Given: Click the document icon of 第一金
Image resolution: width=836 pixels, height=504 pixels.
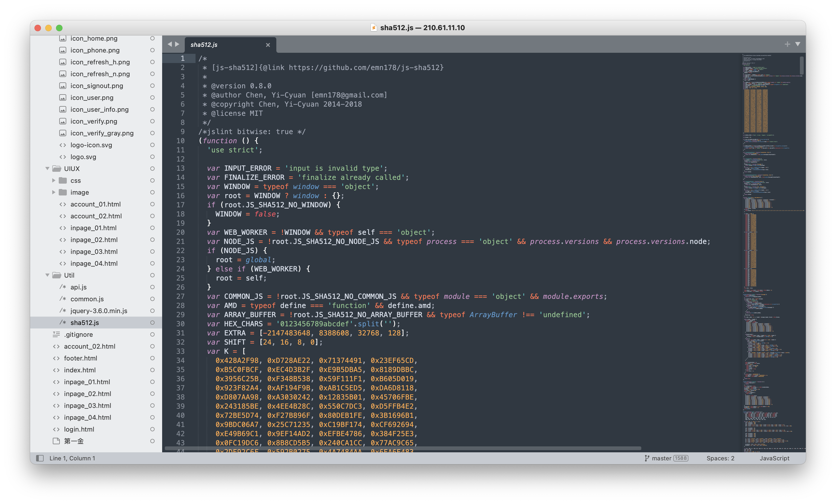Looking at the screenshot, I should click(56, 441).
